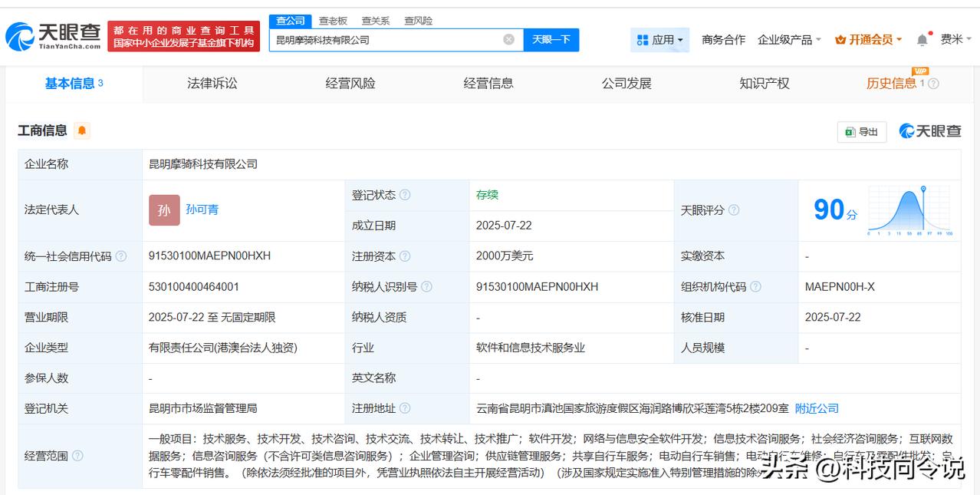
Task: Click the VIP crown icon beside 开通会员
Action: coord(840,40)
